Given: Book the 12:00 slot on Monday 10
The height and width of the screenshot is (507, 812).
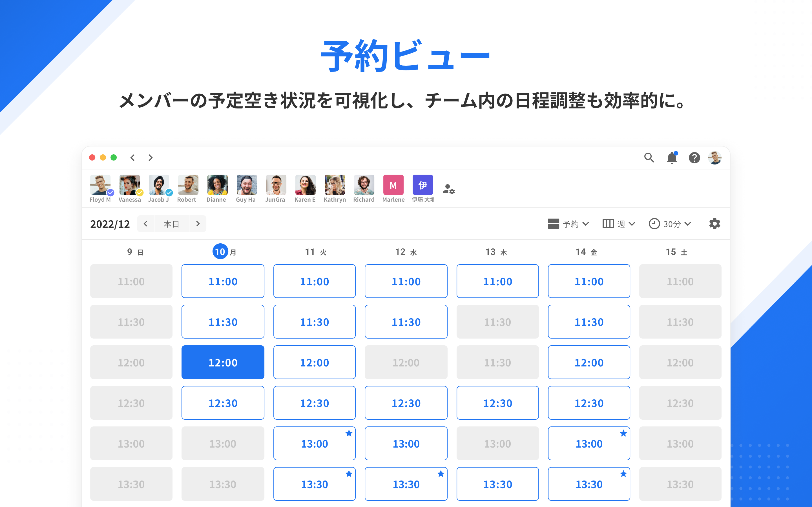Looking at the screenshot, I should tap(223, 363).
